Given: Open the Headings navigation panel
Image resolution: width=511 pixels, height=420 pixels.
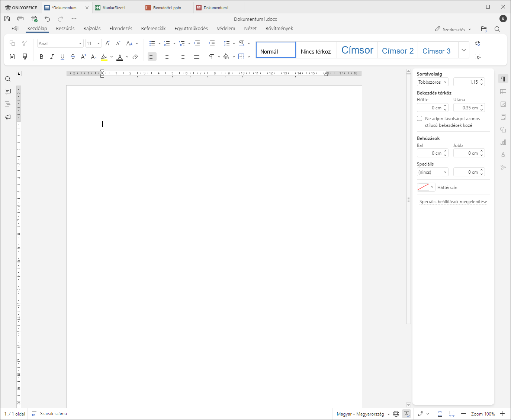Looking at the screenshot, I should tap(7, 104).
